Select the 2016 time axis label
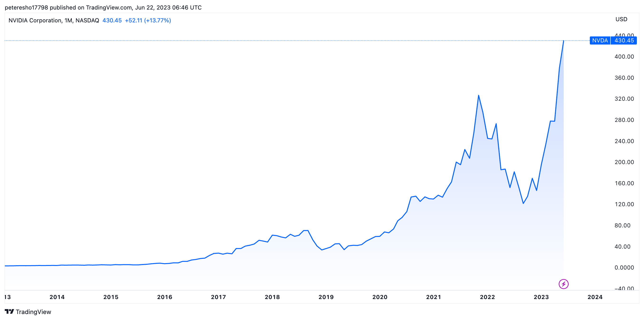 coord(164,297)
